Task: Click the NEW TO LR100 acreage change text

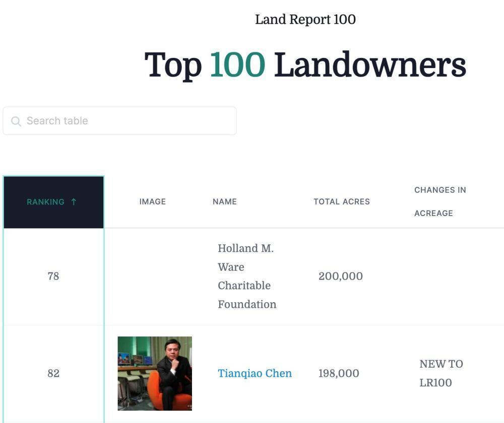Action: coord(441,373)
